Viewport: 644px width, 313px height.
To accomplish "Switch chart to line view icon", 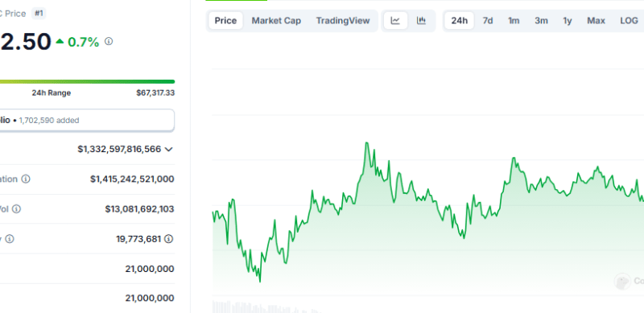I will point(395,21).
